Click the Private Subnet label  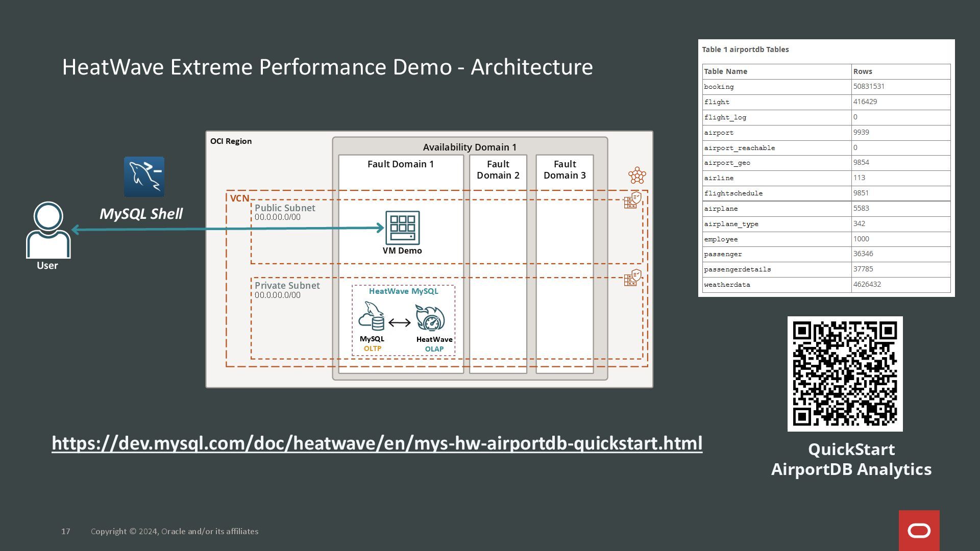pos(287,286)
